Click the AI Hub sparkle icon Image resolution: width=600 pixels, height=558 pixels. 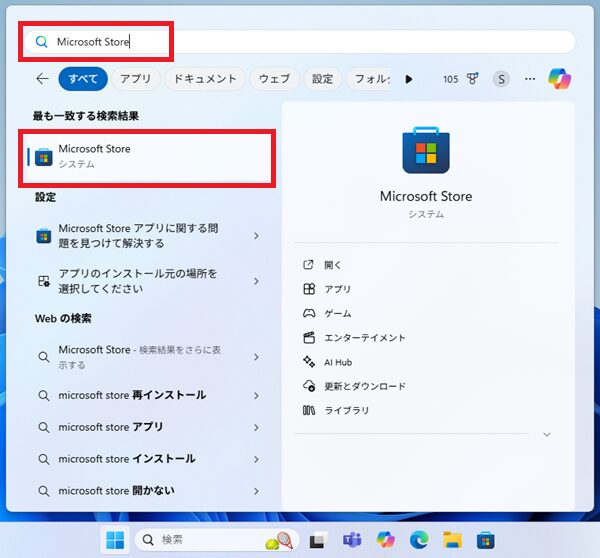coord(309,362)
